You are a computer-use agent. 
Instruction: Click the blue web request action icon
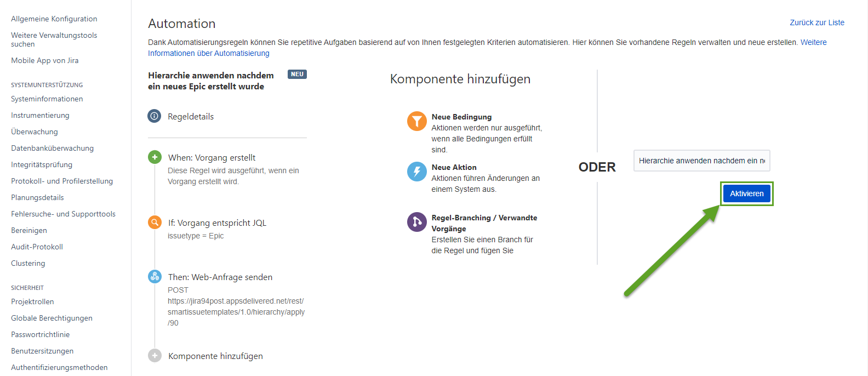(x=155, y=277)
